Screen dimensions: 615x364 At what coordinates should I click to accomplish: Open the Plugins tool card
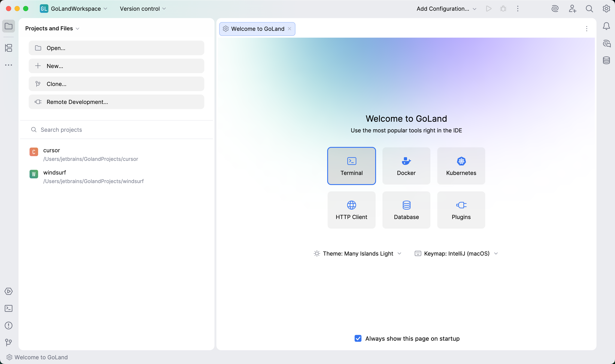(461, 210)
